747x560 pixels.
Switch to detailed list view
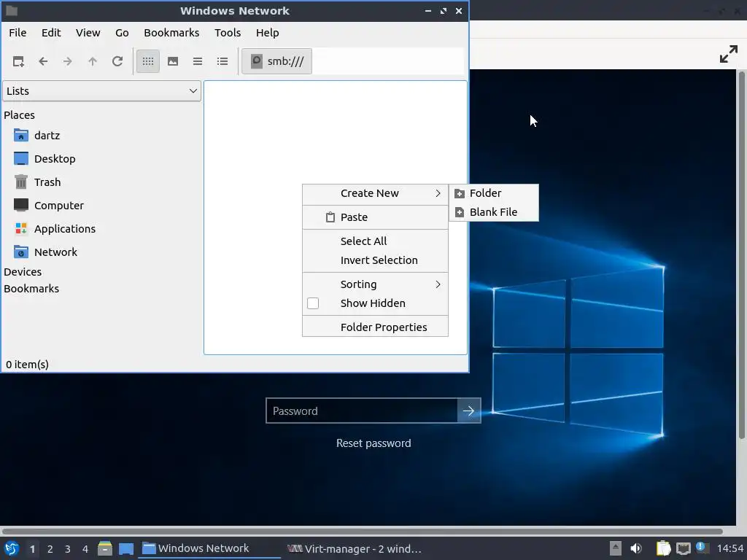(x=222, y=61)
